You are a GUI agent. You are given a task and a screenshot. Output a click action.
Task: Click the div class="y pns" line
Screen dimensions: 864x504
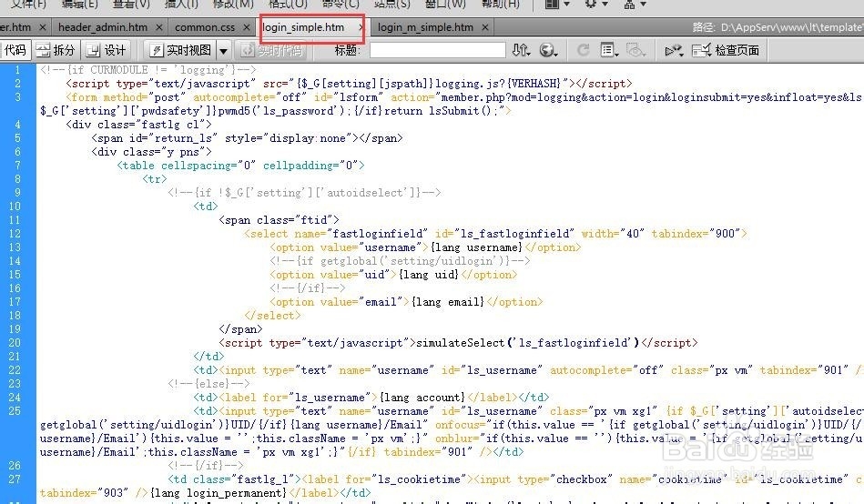[x=151, y=152]
